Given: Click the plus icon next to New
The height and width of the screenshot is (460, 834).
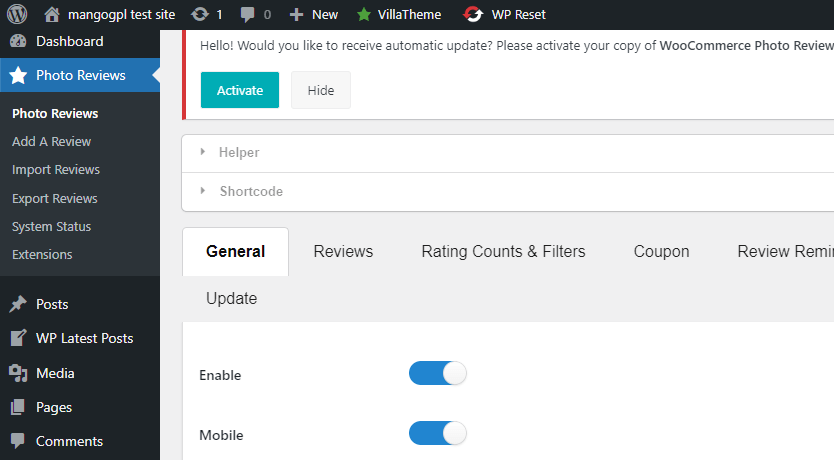Looking at the screenshot, I should click(296, 15).
